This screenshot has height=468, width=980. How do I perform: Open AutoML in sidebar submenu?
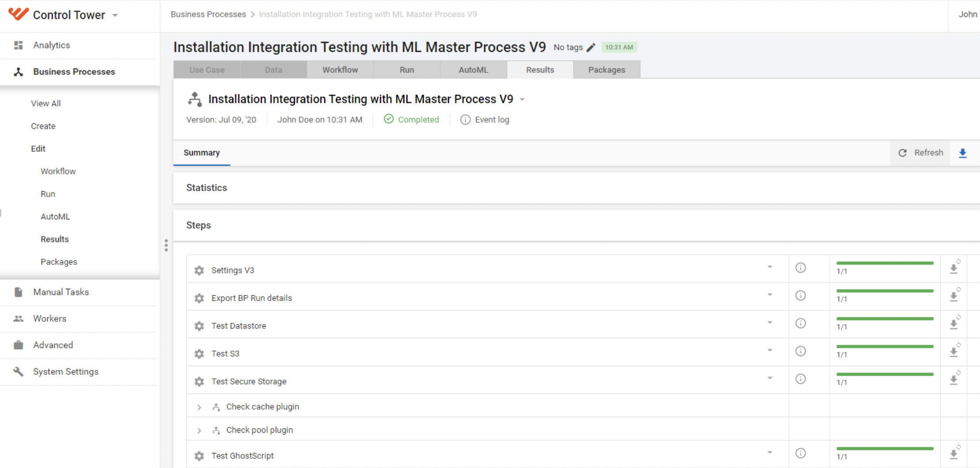pyautogui.click(x=55, y=216)
